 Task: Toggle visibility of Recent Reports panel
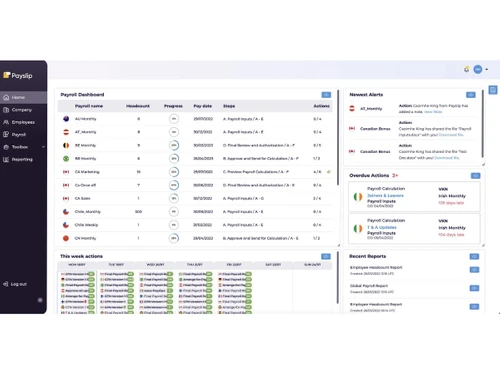[x=474, y=256]
